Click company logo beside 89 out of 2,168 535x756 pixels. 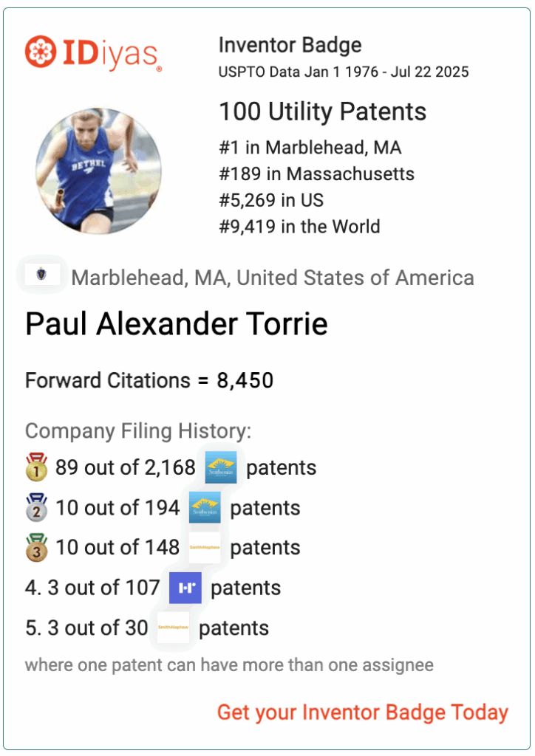pyautogui.click(x=221, y=467)
